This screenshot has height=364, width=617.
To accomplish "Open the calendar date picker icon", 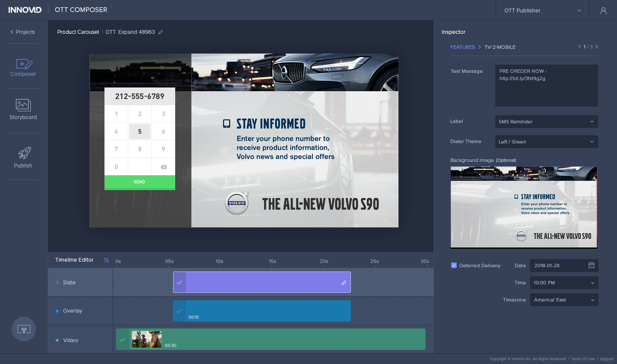I will click(x=591, y=266).
